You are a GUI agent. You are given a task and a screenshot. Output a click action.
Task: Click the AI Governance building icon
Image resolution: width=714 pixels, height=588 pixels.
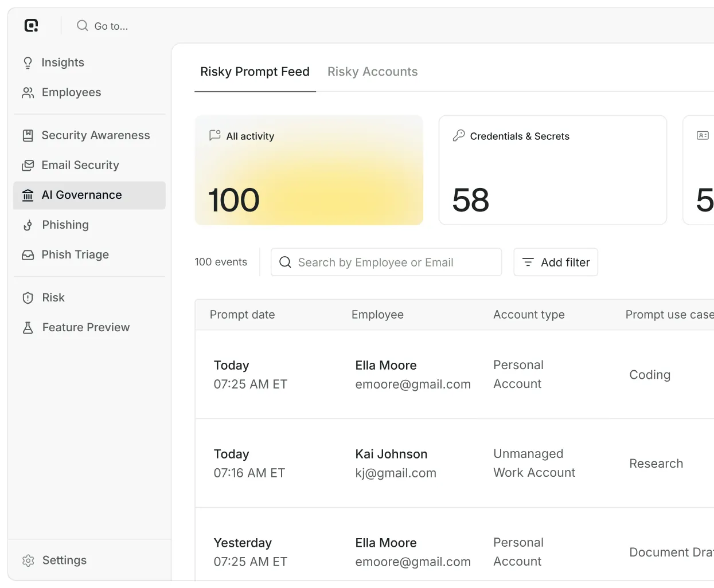[x=28, y=195]
